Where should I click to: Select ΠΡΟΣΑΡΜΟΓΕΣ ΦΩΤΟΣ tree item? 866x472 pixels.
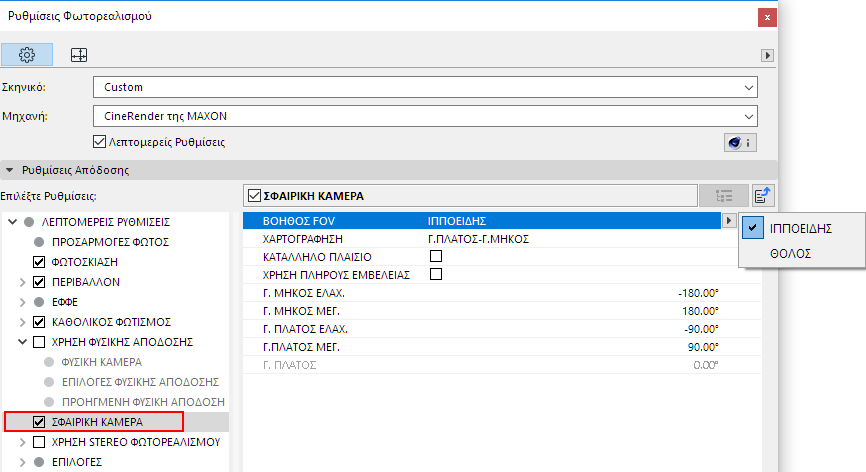pos(110,242)
